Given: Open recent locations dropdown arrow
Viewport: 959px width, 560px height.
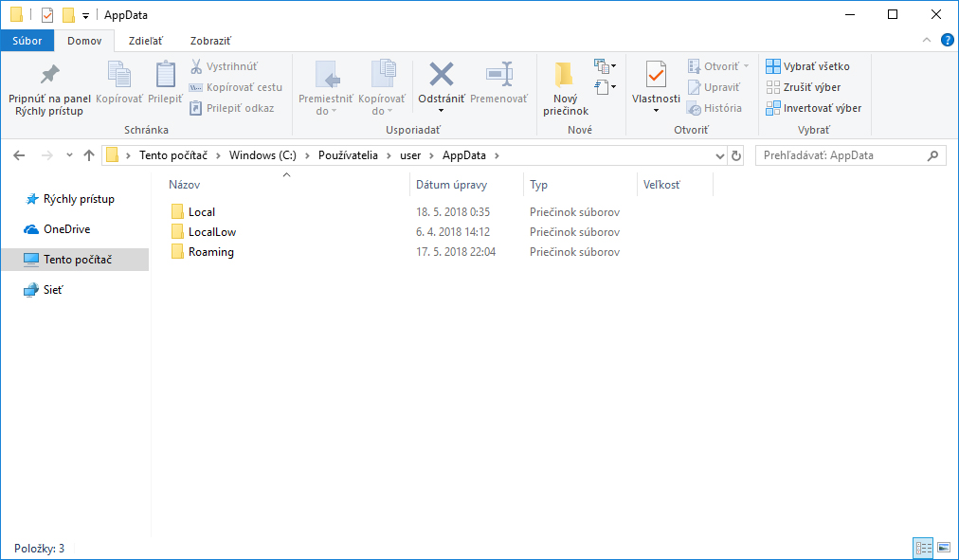Looking at the screenshot, I should pos(70,155).
